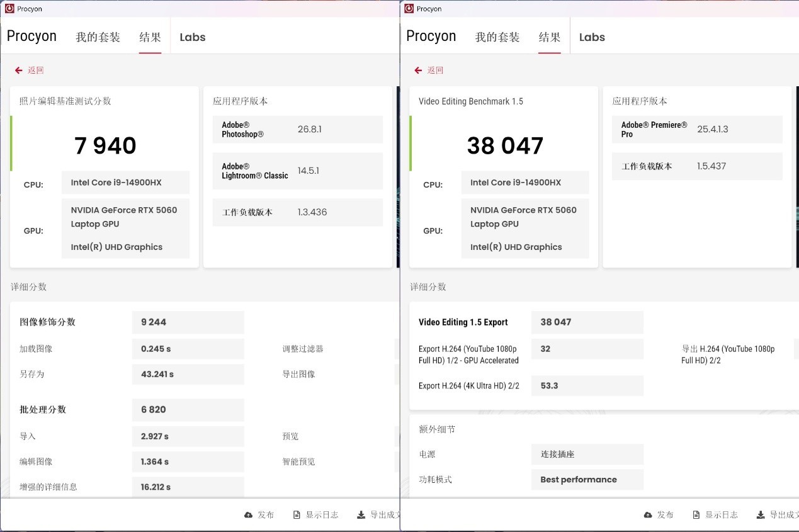The image size is (799, 532).
Task: Click workload version 1.5.437
Action: pos(711,166)
